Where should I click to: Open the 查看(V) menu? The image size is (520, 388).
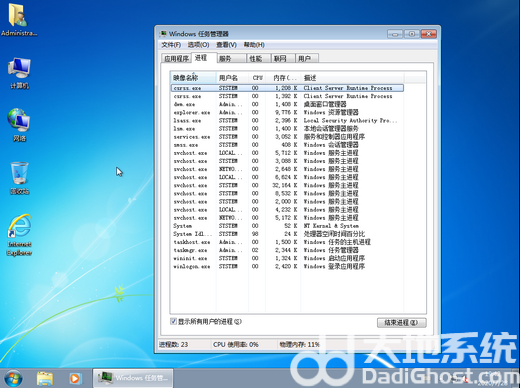click(x=226, y=45)
